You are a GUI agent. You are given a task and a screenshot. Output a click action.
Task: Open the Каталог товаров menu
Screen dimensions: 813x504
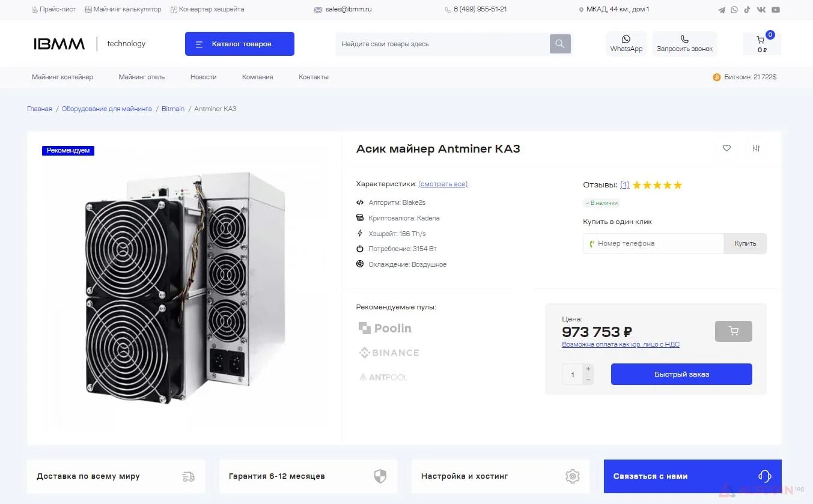(x=239, y=44)
